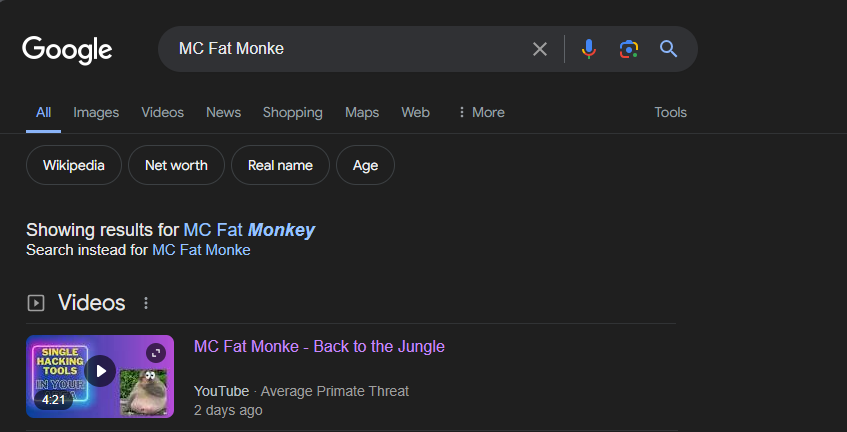
Task: Open the Videos section three-dot options
Action: tap(146, 303)
